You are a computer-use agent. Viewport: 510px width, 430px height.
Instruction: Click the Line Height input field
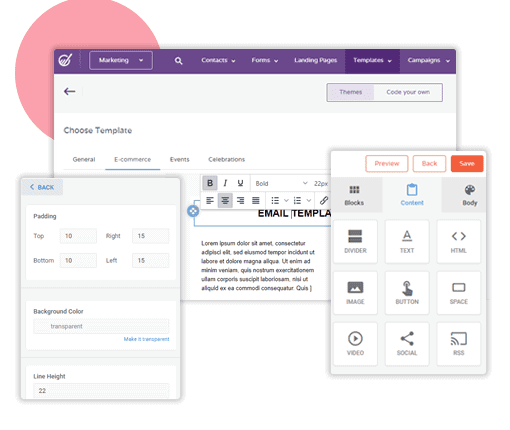101,391
